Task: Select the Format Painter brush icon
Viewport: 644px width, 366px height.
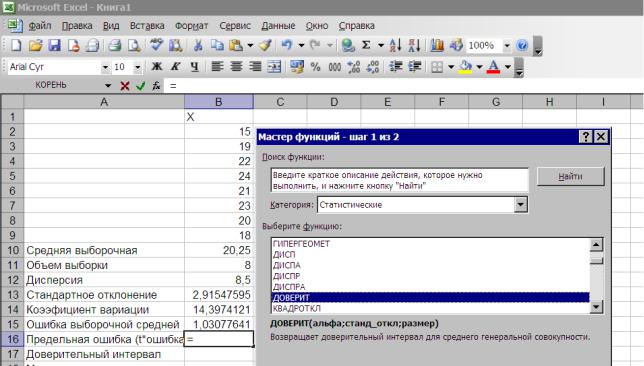Action: click(265, 45)
